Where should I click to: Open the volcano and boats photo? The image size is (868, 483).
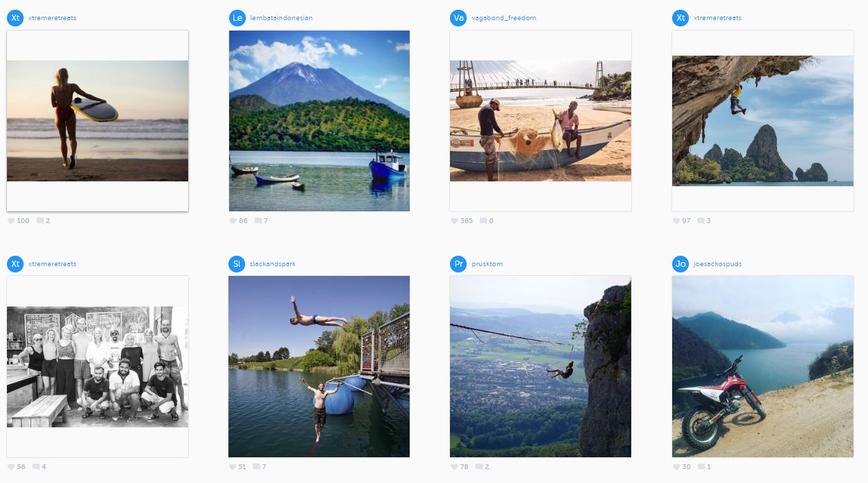[x=319, y=120]
